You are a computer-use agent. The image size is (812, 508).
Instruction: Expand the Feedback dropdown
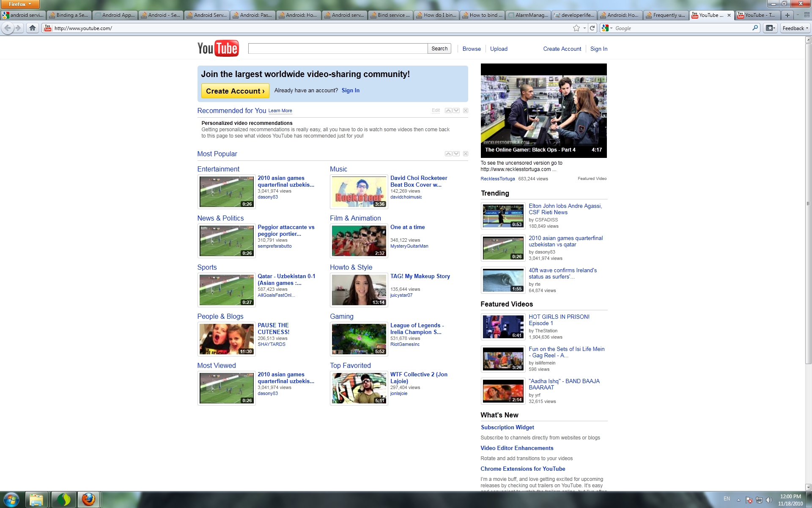(795, 28)
